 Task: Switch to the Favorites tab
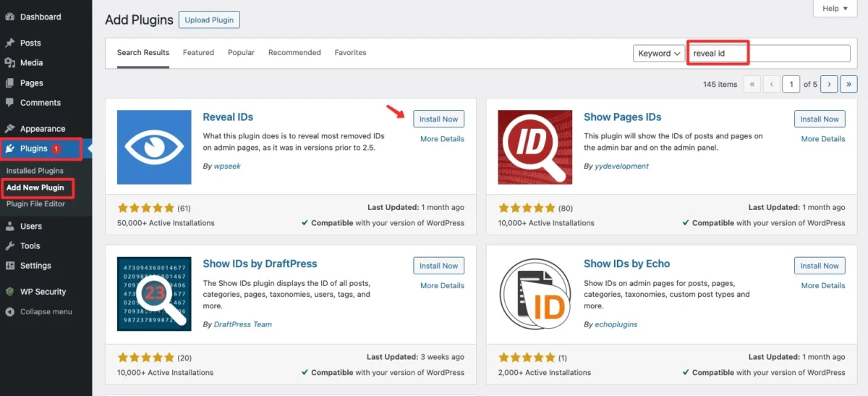point(350,53)
